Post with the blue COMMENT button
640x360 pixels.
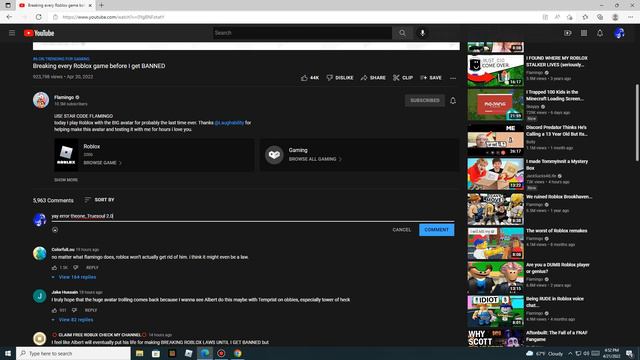click(436, 230)
